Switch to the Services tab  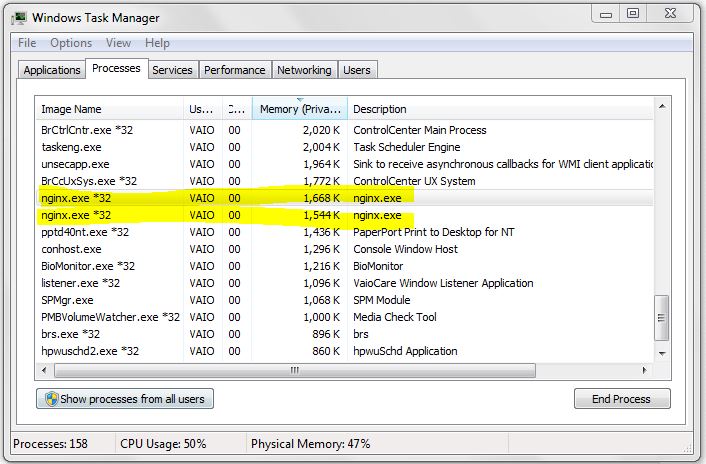pos(172,70)
